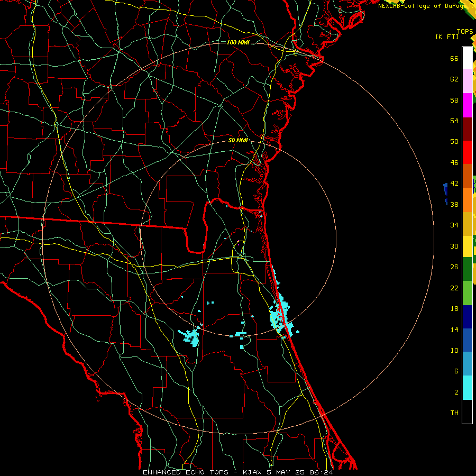
Task: Click the light blue legend swatch
Action: 467,363
